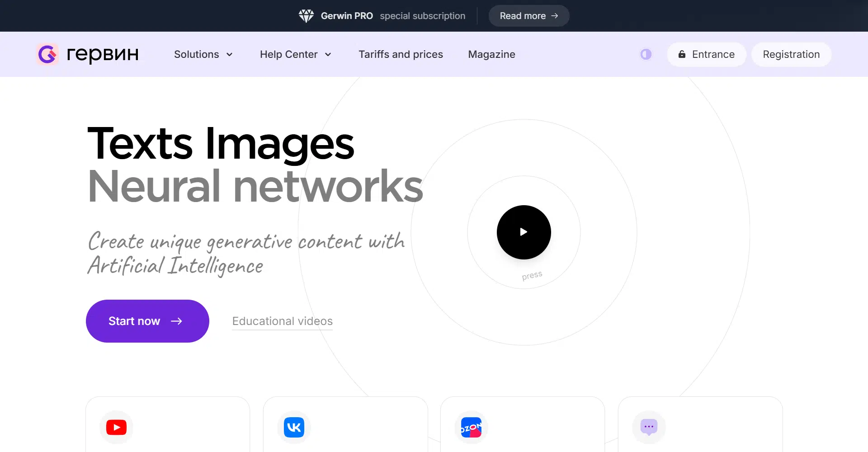Click the Registration button

pos(791,54)
